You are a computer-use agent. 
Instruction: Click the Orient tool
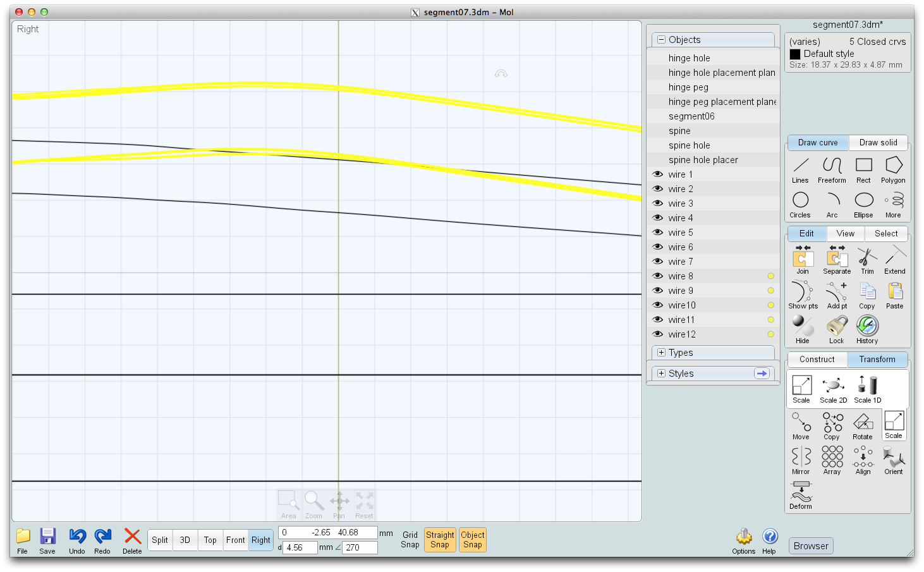click(894, 461)
